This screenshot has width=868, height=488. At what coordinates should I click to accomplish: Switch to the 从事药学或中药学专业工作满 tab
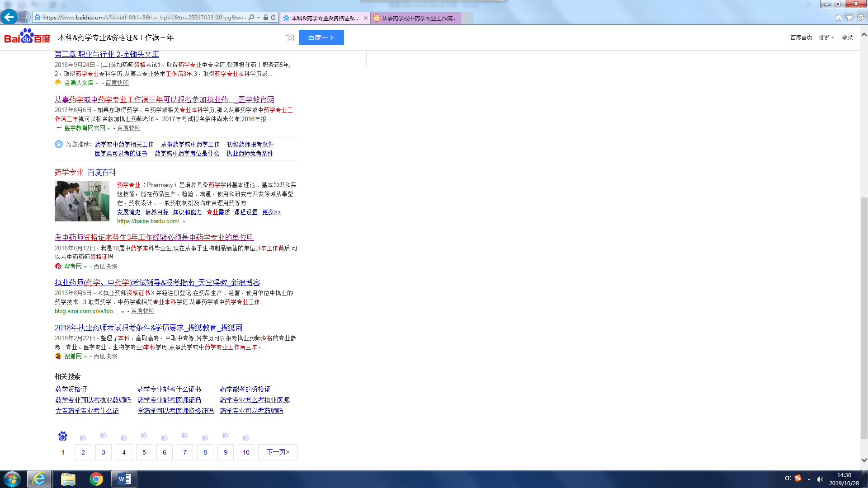[415, 18]
